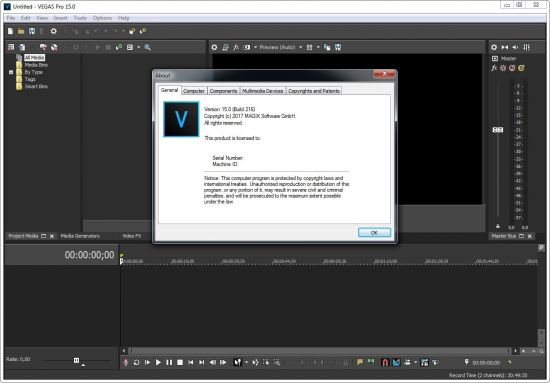Click the Media search magnifier icon
Viewport: 550px width, 383px height.
click(x=147, y=47)
